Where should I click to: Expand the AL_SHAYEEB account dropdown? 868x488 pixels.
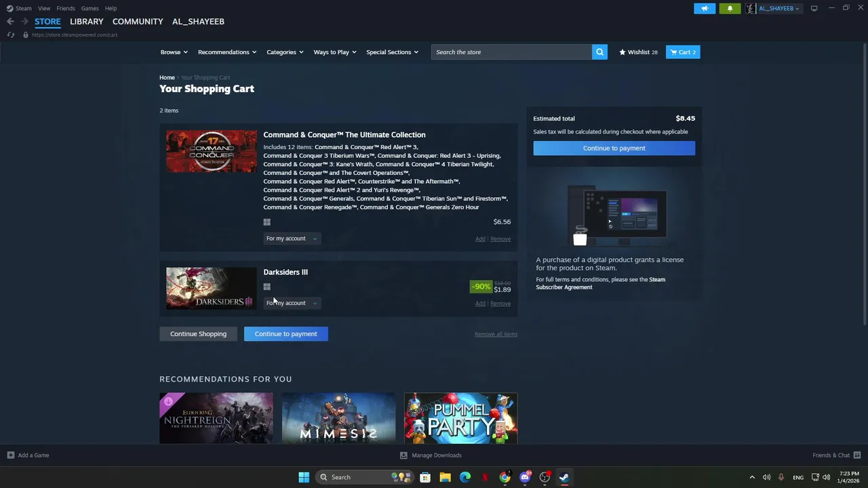779,8
